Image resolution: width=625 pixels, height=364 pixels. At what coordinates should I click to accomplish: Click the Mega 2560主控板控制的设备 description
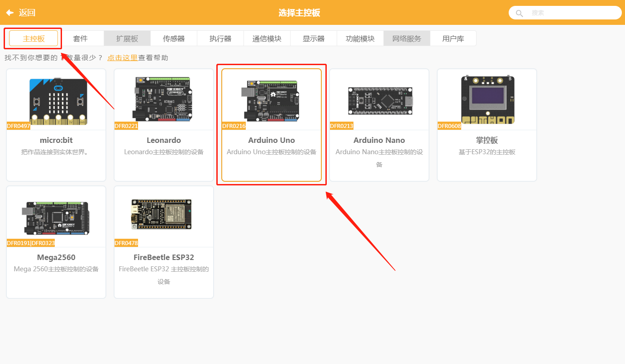[56, 269]
